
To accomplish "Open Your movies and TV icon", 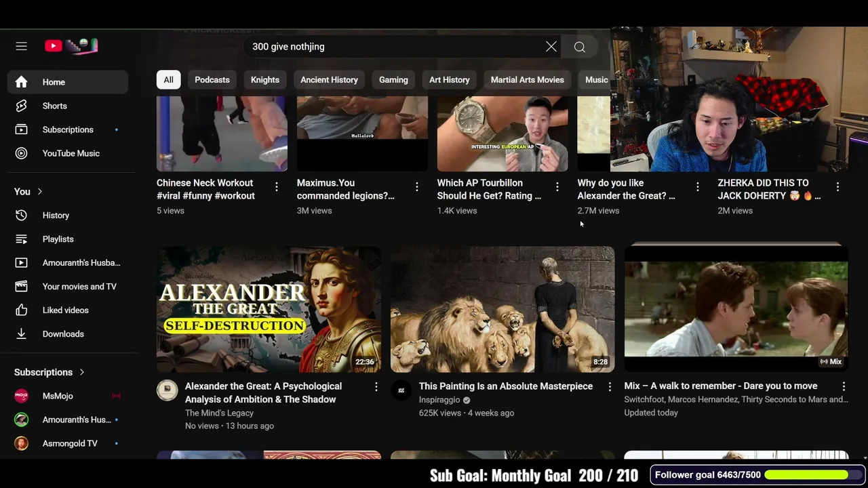I will point(21,287).
